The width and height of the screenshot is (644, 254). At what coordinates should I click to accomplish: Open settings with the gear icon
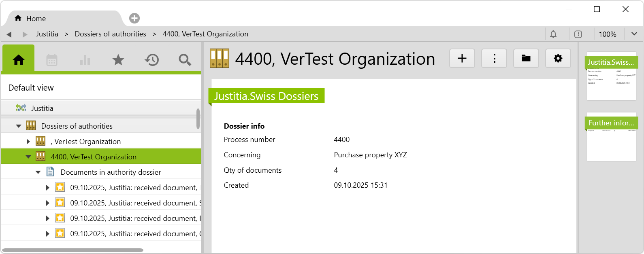point(558,59)
